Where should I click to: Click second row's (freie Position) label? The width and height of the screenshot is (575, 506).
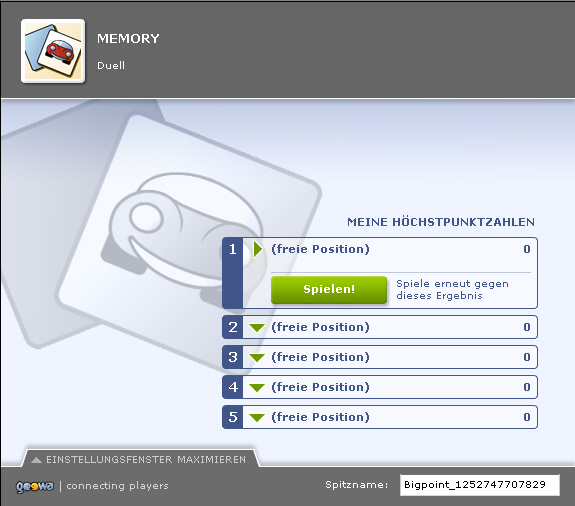320,327
